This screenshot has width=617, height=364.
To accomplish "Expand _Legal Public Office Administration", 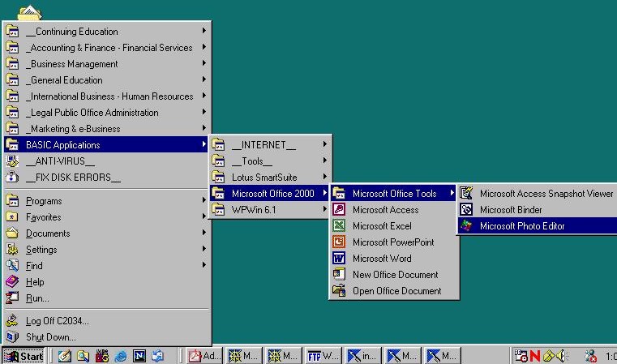I will 106,113.
